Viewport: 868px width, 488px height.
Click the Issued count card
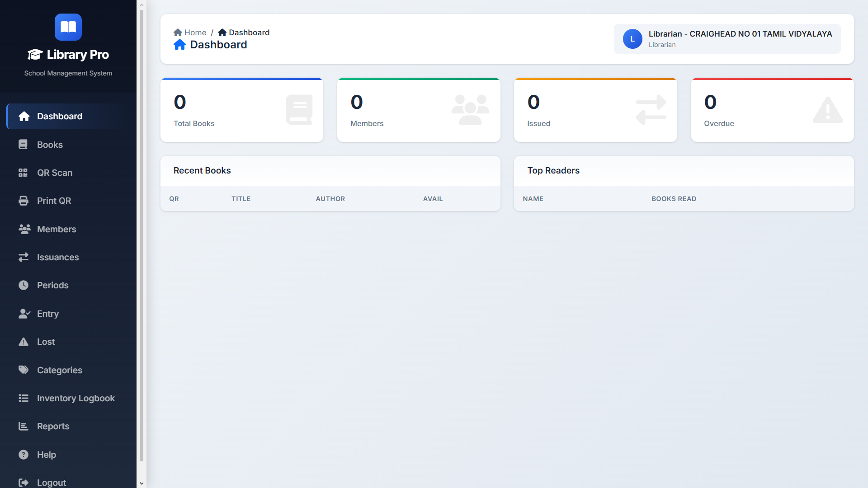point(595,110)
